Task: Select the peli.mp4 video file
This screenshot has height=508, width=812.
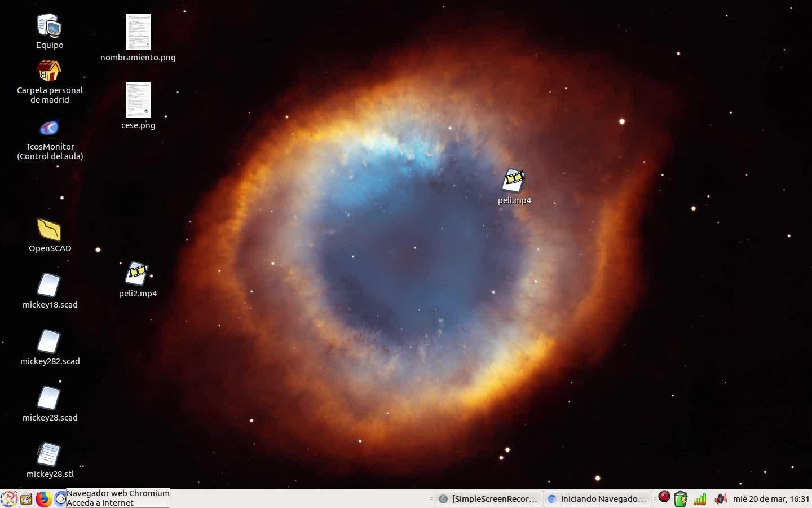Action: point(514,181)
